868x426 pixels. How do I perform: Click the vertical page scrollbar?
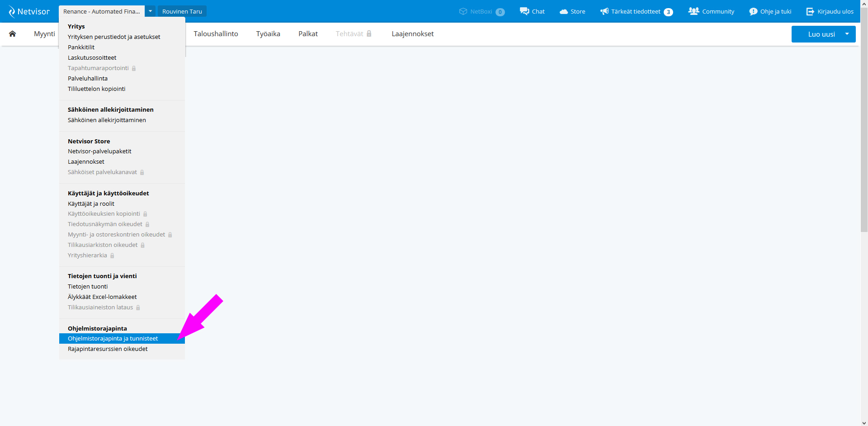click(864, 119)
